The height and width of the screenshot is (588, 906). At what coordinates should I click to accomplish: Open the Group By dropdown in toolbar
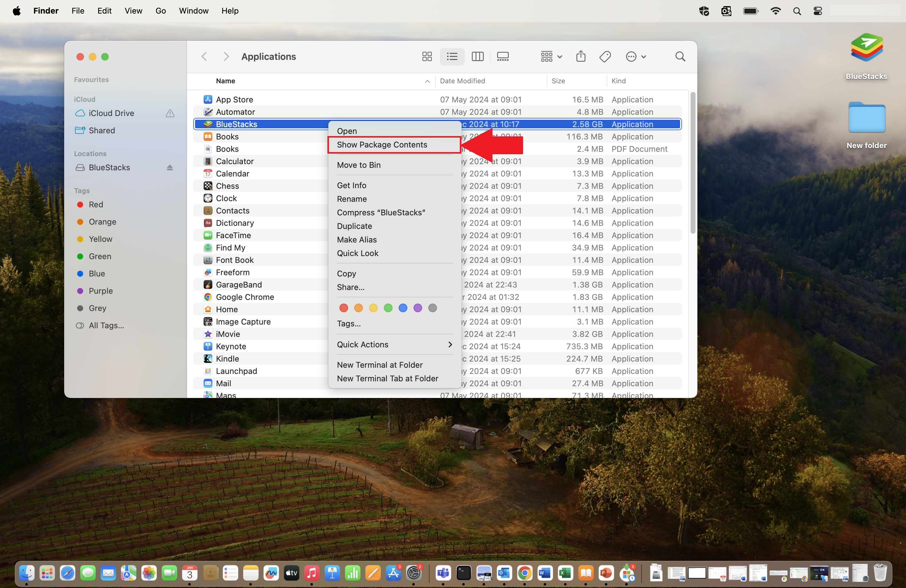click(x=551, y=57)
